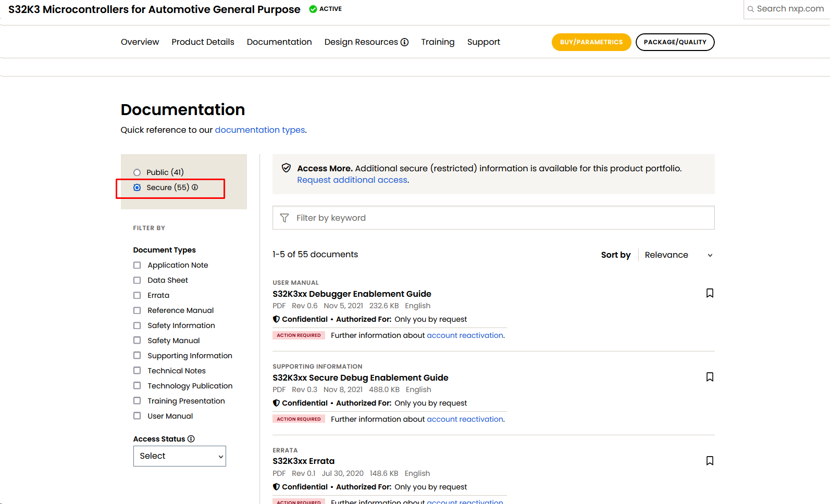The height and width of the screenshot is (504, 830).
Task: Check the Application Note checkbox
Action: click(137, 265)
